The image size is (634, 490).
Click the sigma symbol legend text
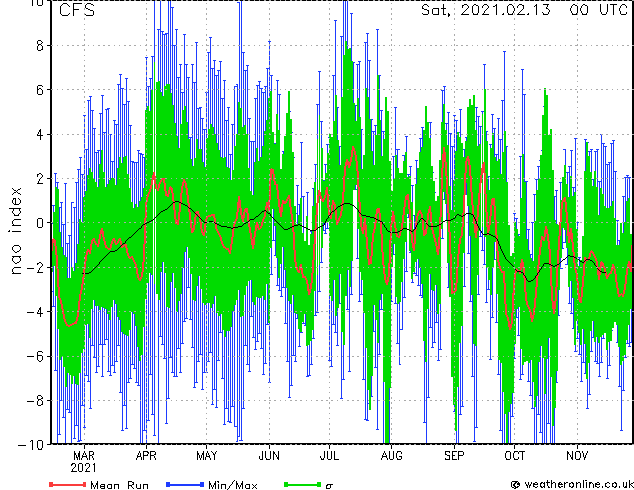(329, 486)
